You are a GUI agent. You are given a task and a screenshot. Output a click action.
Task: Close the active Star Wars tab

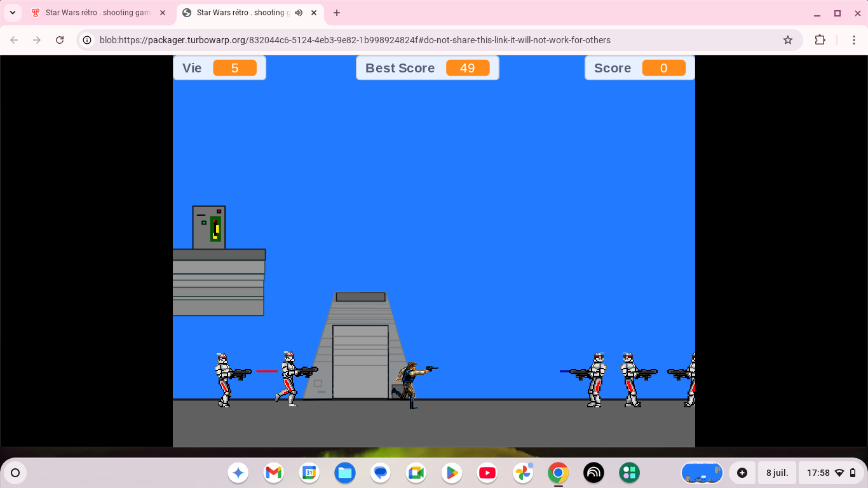pyautogui.click(x=314, y=13)
